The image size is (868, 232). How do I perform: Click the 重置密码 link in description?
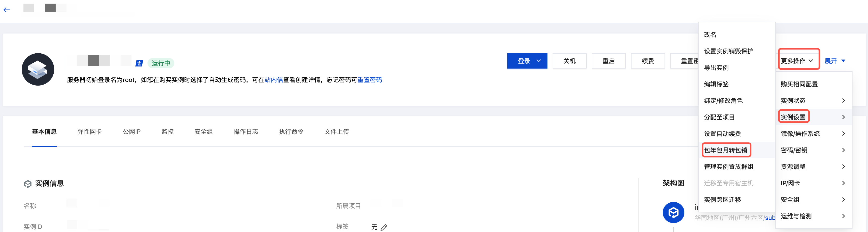point(369,80)
